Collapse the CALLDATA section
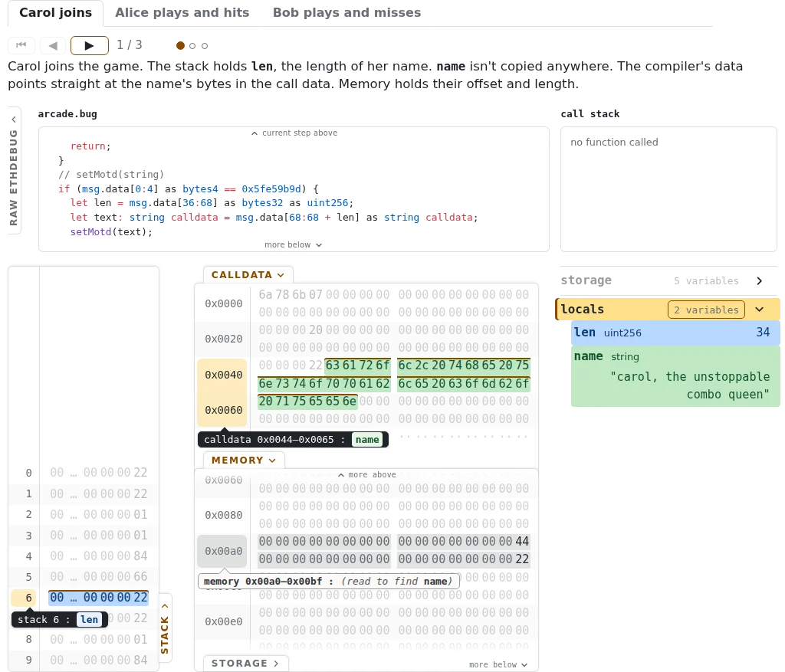The image size is (785, 672). [248, 275]
